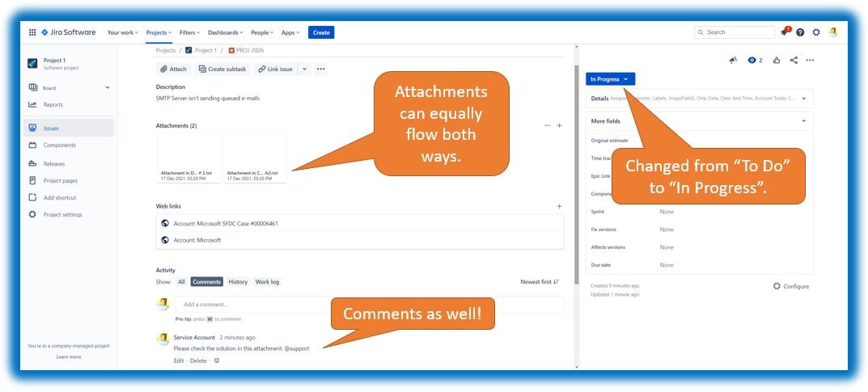This screenshot has height=392, width=868.
Task: Open the Filters dropdown
Action: click(x=190, y=32)
